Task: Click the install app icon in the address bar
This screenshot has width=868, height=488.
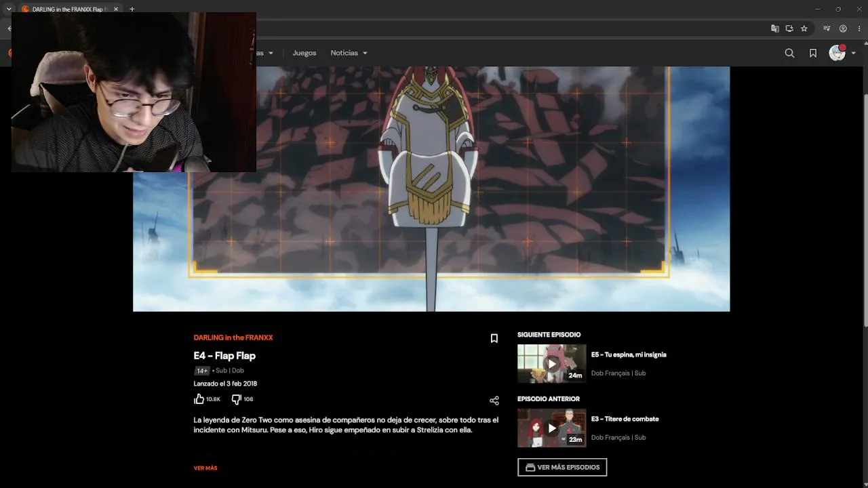Action: tap(789, 28)
